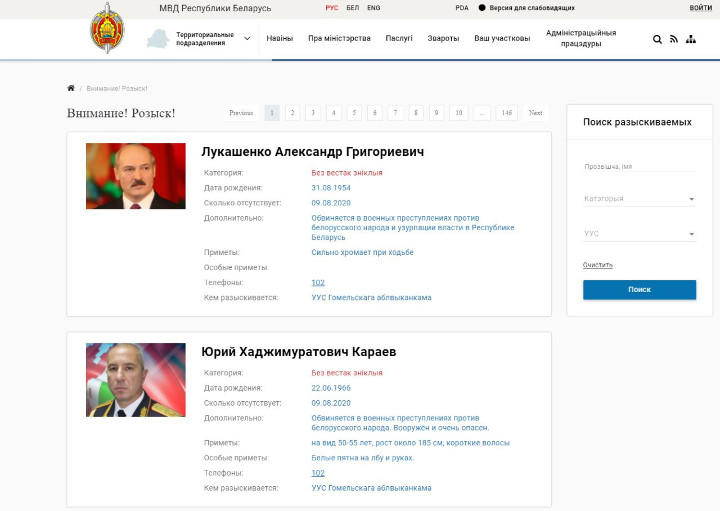Viewport: 720px width, 511px height.
Task: Click Внимание! Розыск! breadcrumb text
Action: pos(117,89)
